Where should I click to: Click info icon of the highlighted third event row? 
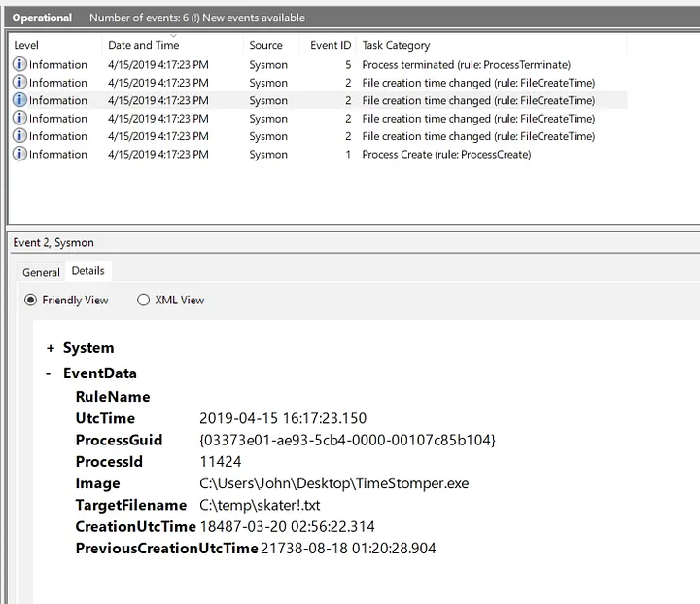[19, 100]
